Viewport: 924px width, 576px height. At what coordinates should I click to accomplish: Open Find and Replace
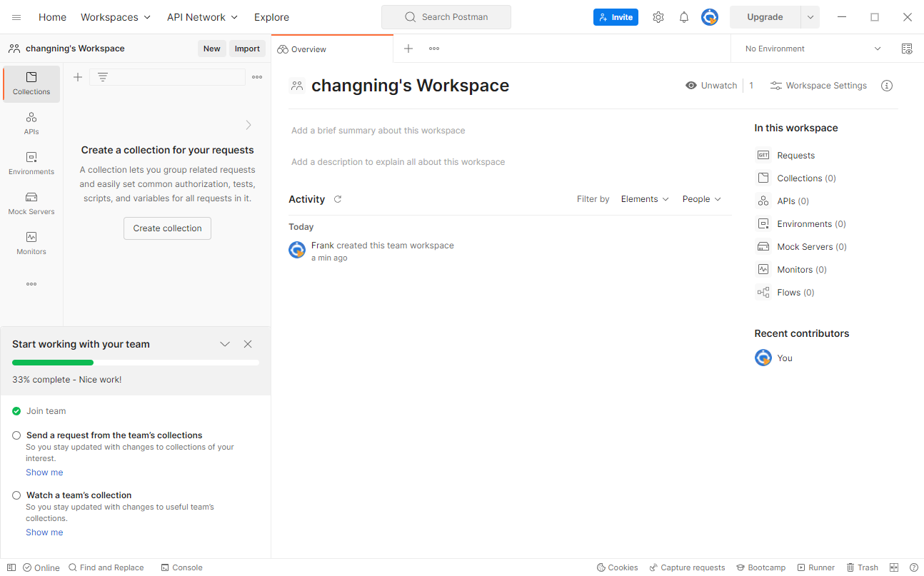click(106, 567)
